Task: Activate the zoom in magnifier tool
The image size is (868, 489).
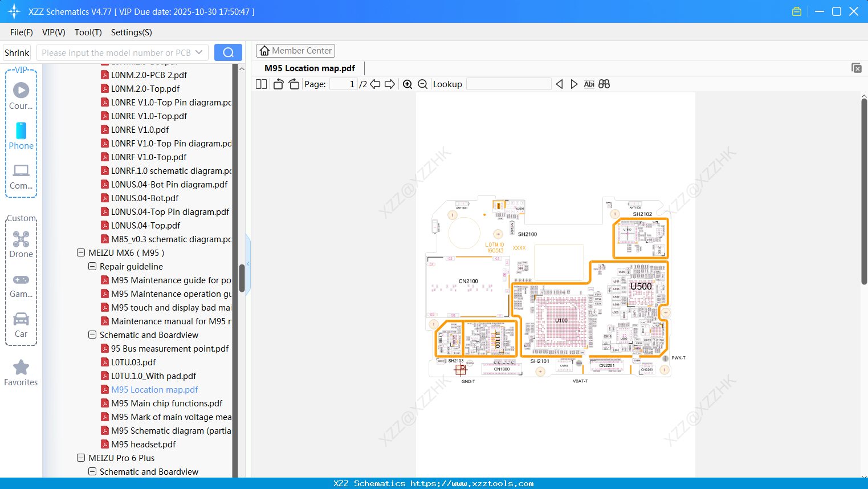Action: (x=407, y=84)
